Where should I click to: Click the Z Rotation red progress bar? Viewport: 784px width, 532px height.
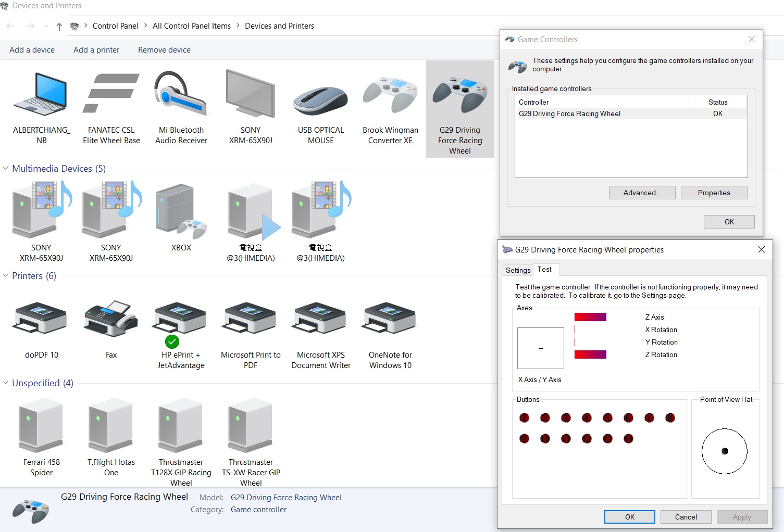pos(590,354)
